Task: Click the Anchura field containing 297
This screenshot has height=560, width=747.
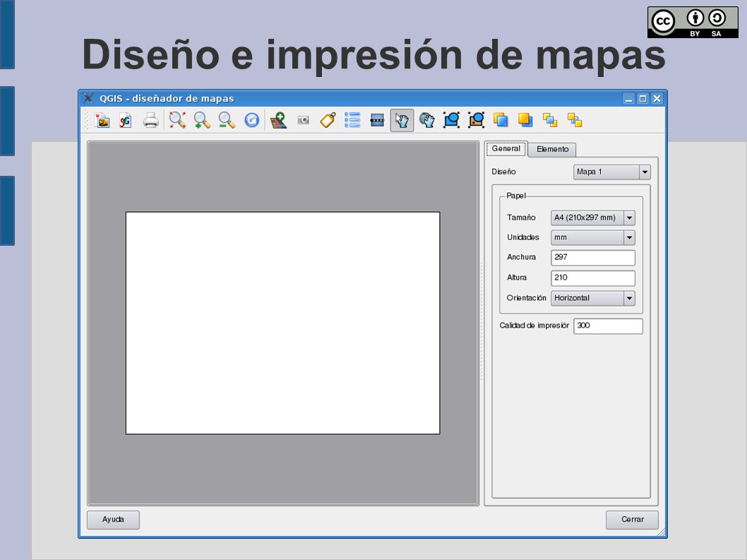Action: (x=592, y=257)
